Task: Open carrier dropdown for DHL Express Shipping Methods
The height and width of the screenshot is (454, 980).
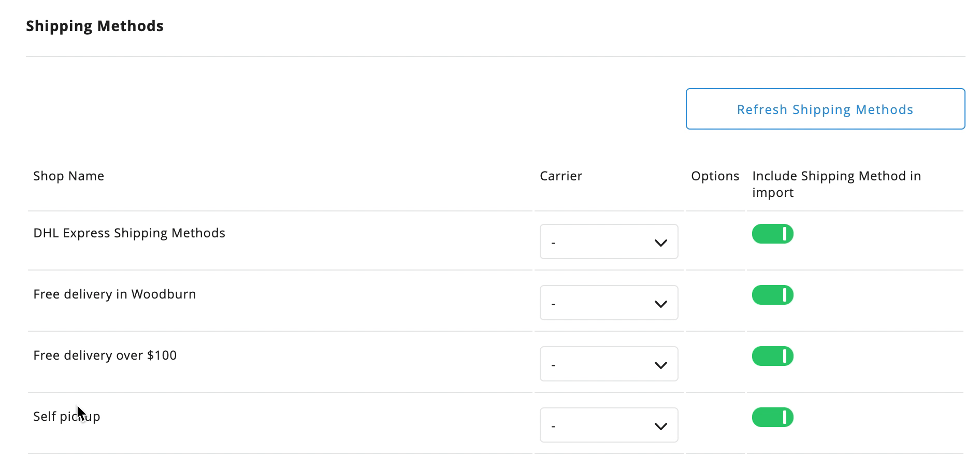Action: (x=609, y=242)
